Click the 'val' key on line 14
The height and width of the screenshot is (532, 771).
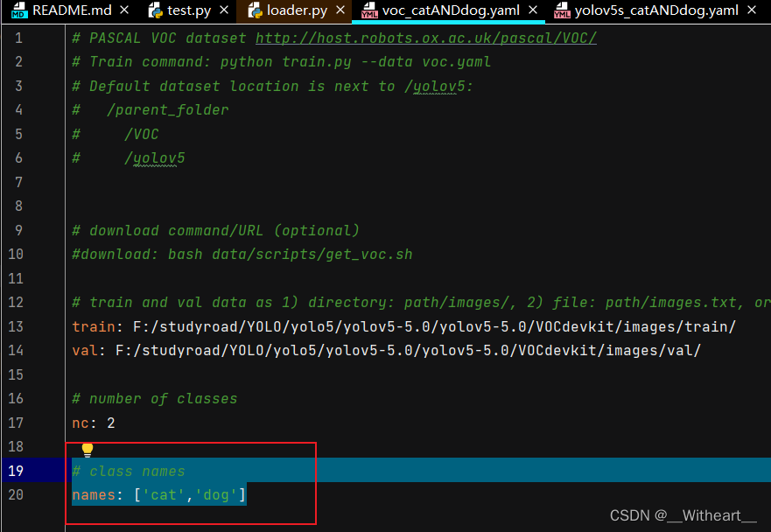(x=85, y=351)
